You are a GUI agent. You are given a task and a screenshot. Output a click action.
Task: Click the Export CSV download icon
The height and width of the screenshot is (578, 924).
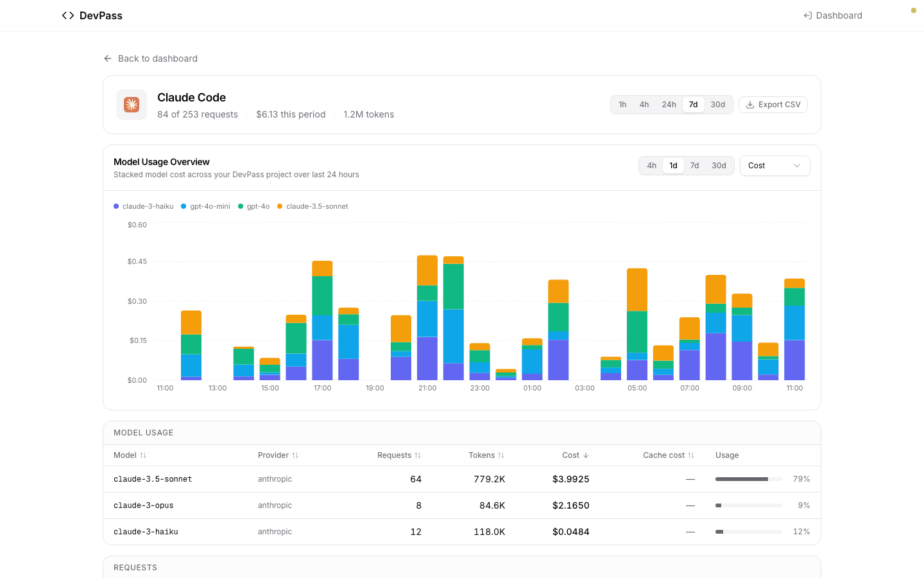pos(750,105)
